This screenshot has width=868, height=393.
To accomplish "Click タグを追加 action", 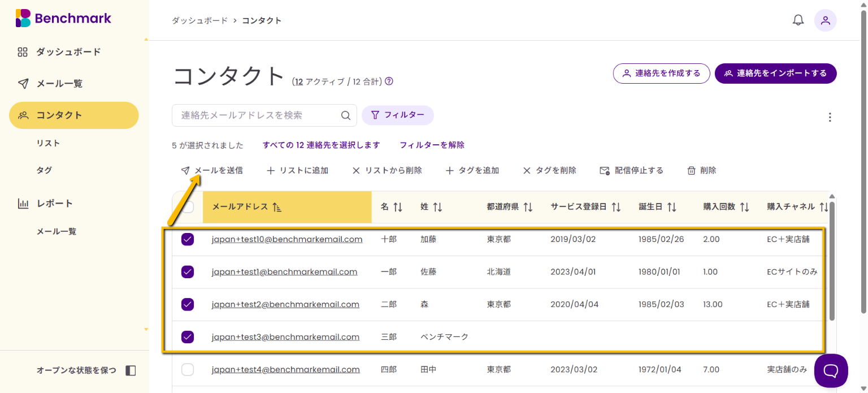I will point(472,170).
